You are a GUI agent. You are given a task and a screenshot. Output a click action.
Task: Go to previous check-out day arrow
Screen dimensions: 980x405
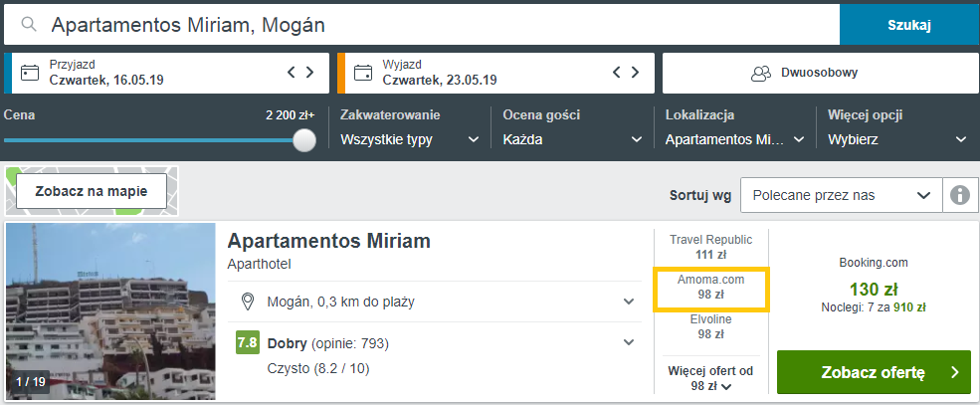click(617, 72)
